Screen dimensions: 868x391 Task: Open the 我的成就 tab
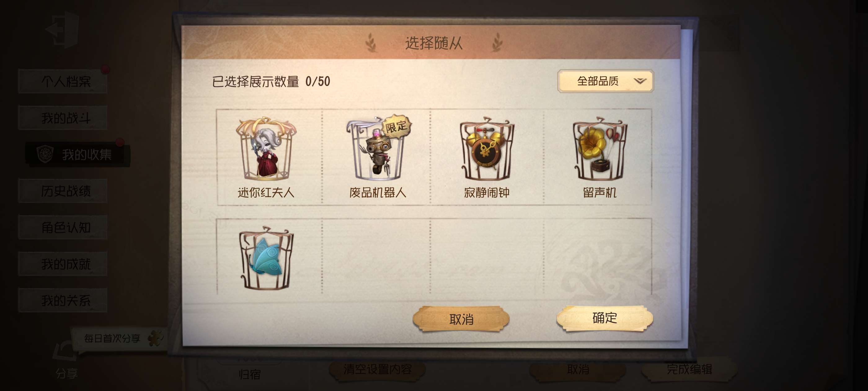(x=63, y=264)
